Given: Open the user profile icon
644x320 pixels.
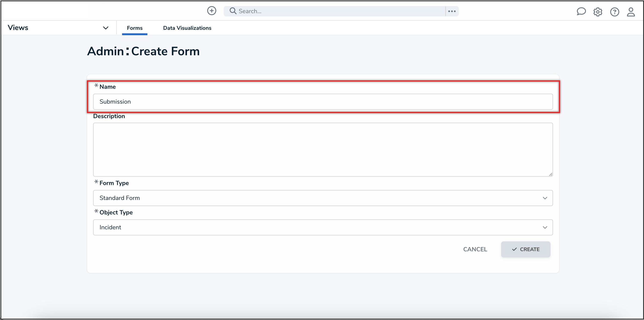Looking at the screenshot, I should [631, 12].
